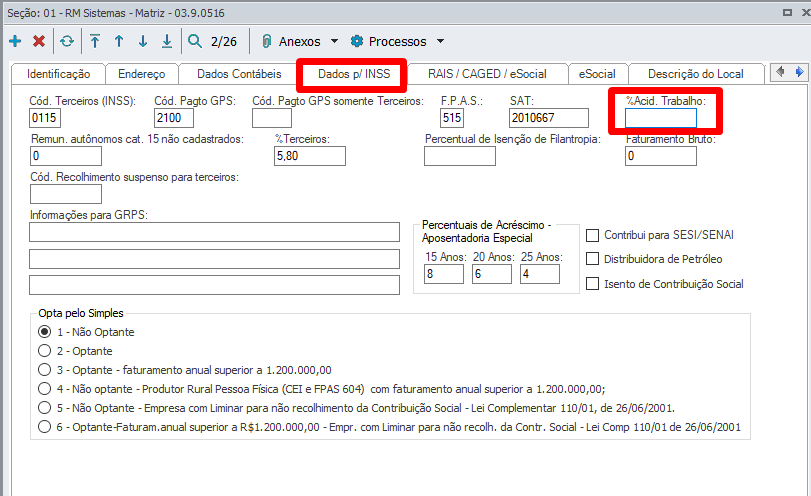Check Contribui para SESI/SENAI
This screenshot has height=496, width=811.
(x=592, y=235)
